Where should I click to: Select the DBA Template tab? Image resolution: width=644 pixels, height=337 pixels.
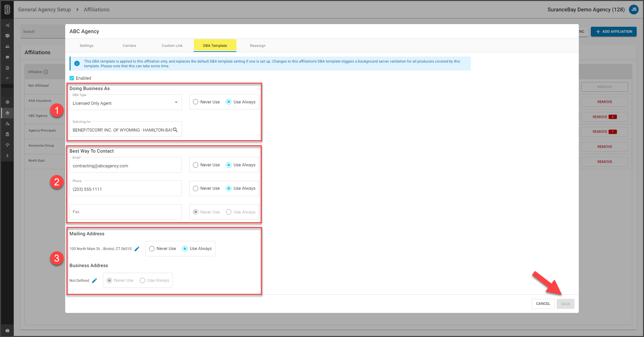pos(215,46)
